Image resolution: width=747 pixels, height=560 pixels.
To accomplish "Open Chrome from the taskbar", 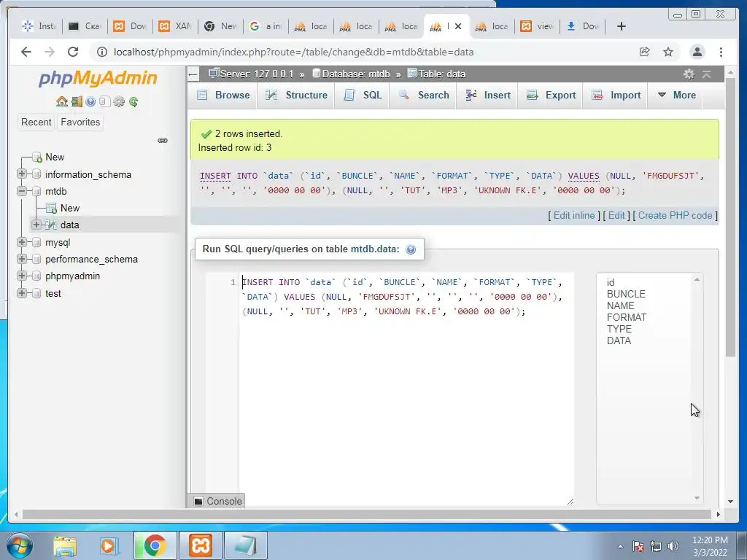I will coord(155,545).
